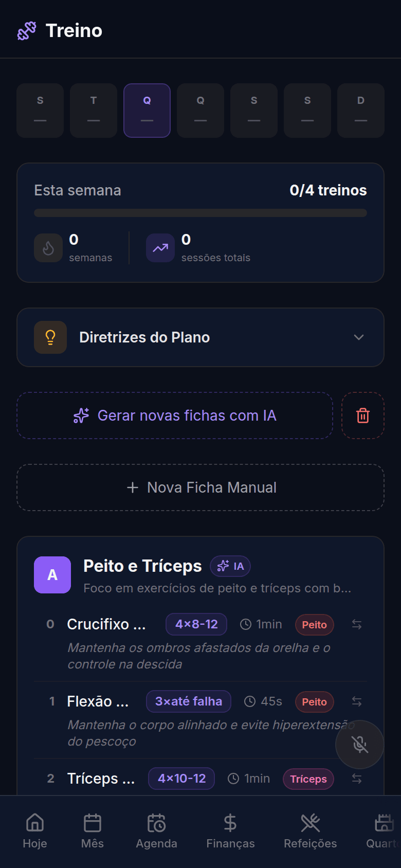Click the weekly workouts progress bar
Image resolution: width=401 pixels, height=868 pixels.
(x=200, y=213)
